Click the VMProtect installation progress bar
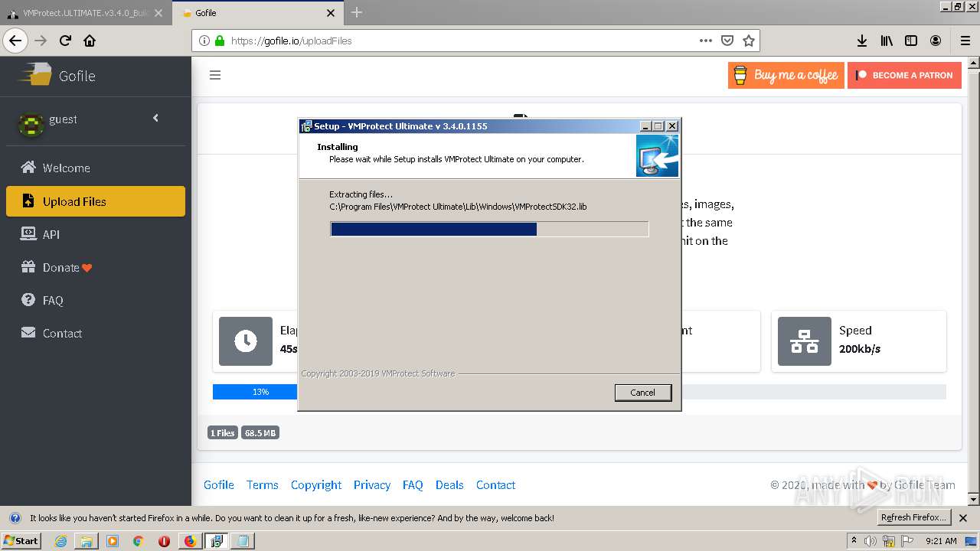This screenshot has width=980, height=551. pos(489,229)
